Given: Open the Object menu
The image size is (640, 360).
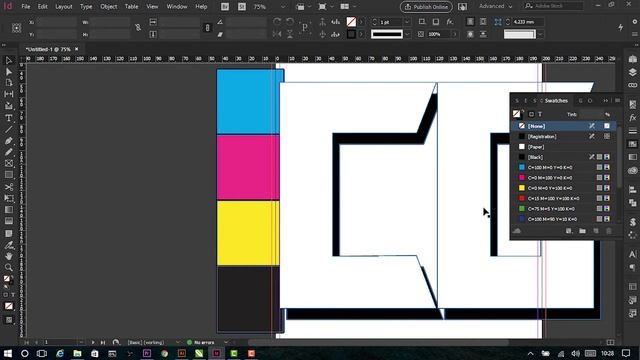Looking at the screenshot, I should tap(109, 7).
